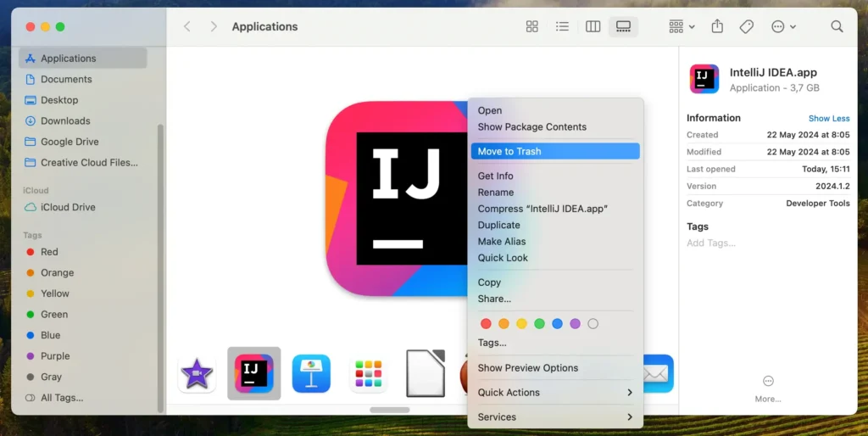
Task: Select Launchpad app thumbnail
Action: [x=369, y=373]
